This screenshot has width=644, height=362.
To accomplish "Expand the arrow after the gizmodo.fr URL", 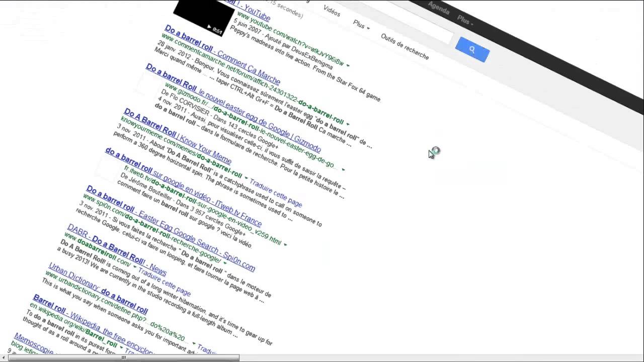I will 343,169.
